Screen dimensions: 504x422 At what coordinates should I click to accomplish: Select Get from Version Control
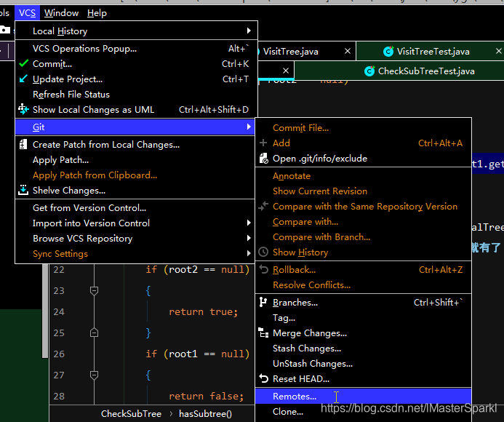pyautogui.click(x=135, y=208)
